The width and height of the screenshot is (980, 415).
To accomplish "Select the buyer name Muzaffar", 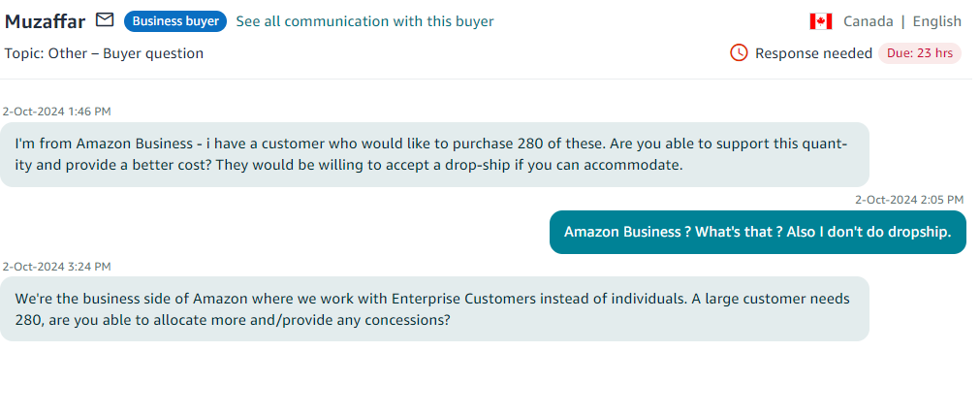I will point(45,22).
